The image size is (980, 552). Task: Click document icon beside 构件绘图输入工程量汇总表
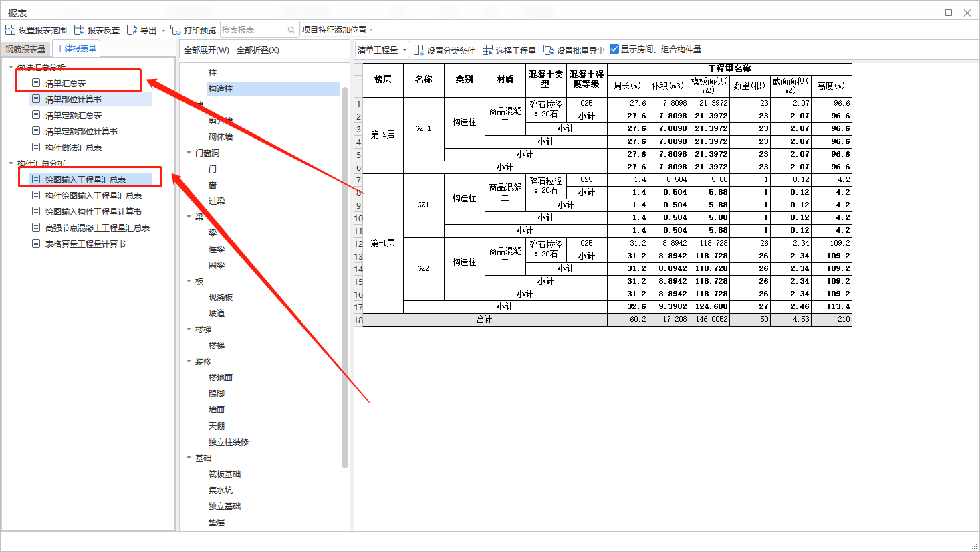pos(36,195)
